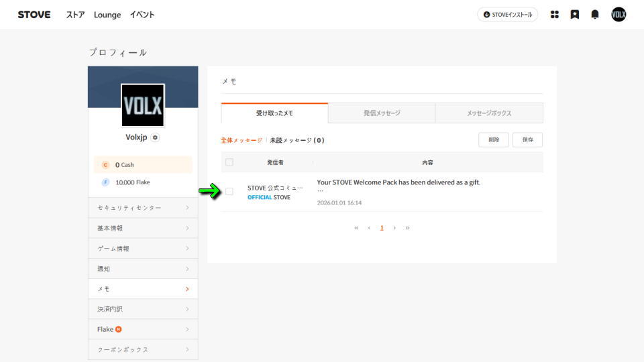Expand the 基本情報 sidebar item
Viewport: 644px width, 362px height.
click(143, 228)
